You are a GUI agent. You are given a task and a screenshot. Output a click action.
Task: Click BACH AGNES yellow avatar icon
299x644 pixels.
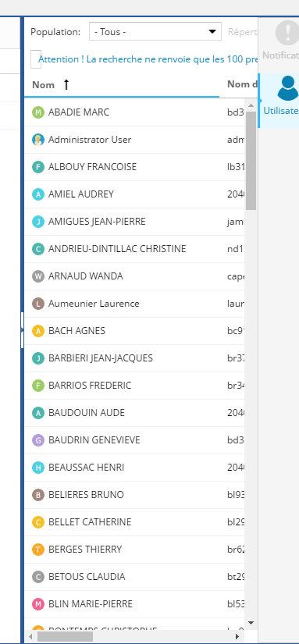(38, 331)
